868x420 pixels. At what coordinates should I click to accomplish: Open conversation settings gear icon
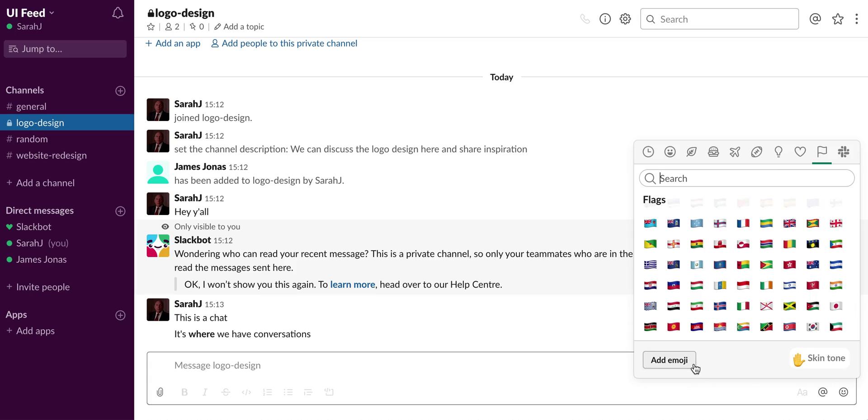[x=625, y=19]
